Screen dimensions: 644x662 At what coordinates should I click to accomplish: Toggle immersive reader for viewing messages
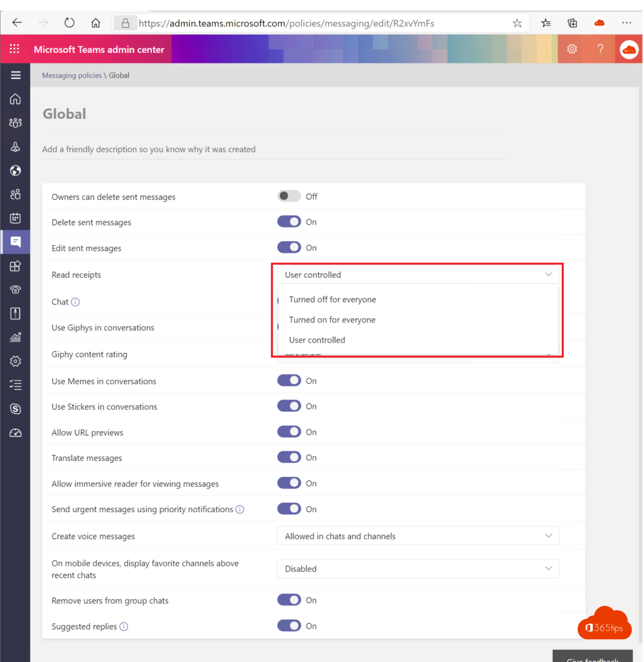(x=289, y=484)
